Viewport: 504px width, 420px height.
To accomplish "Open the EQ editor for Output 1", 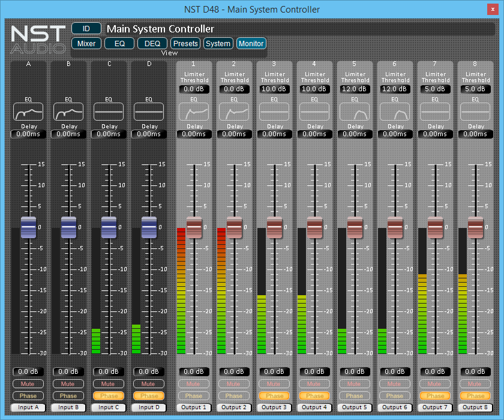I will click(194, 112).
